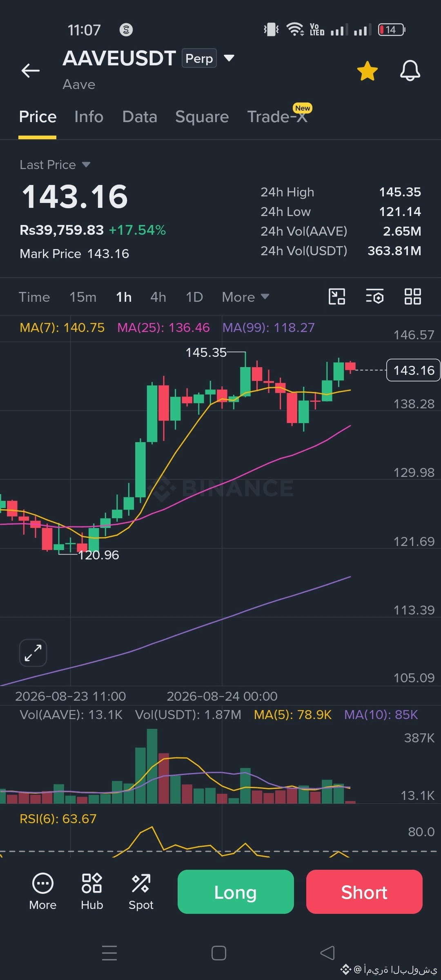
Task: Tap the RSI(6): 63.67 label
Action: 58,819
